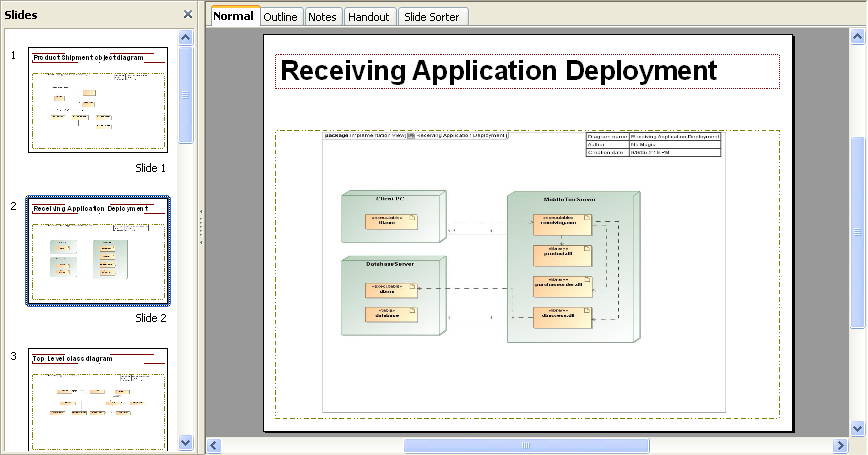The image size is (868, 455).
Task: Click the horizontal scrollbar thumb
Action: click(526, 445)
